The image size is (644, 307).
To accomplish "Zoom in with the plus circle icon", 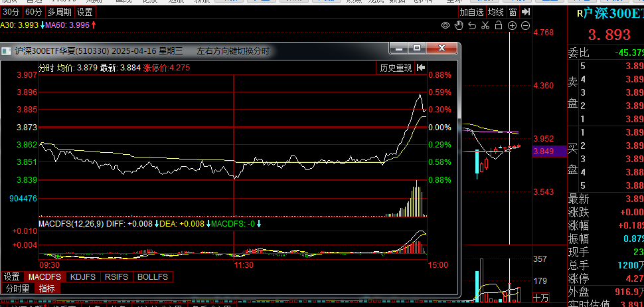I will coord(512,25).
